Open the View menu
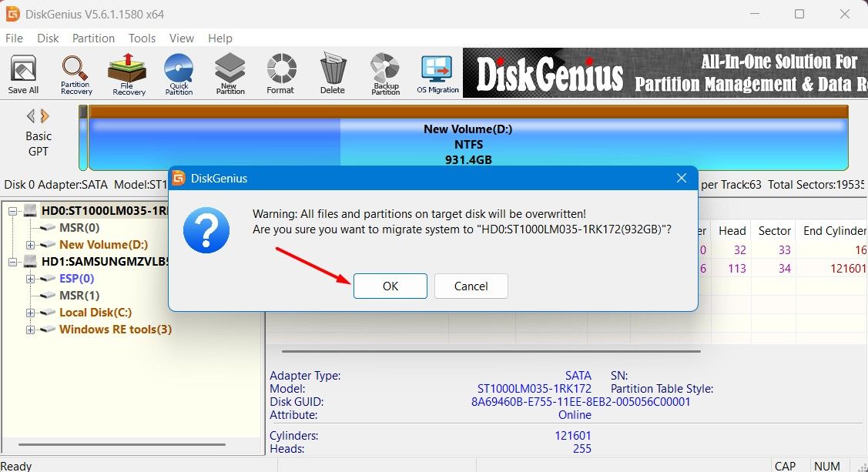 182,38
